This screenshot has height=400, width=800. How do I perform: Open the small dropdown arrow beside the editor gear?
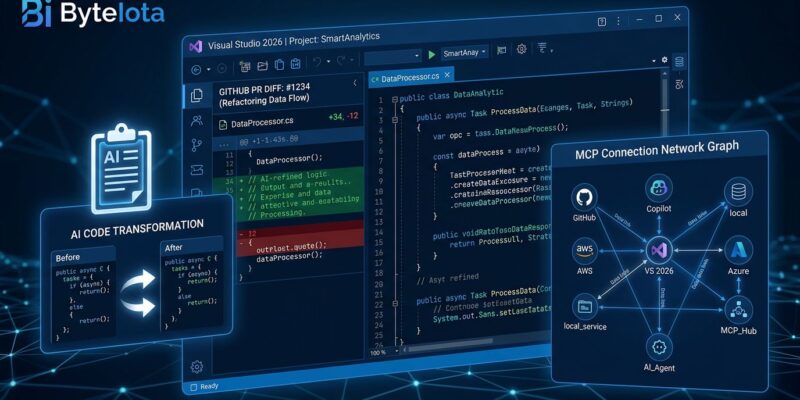(654, 61)
